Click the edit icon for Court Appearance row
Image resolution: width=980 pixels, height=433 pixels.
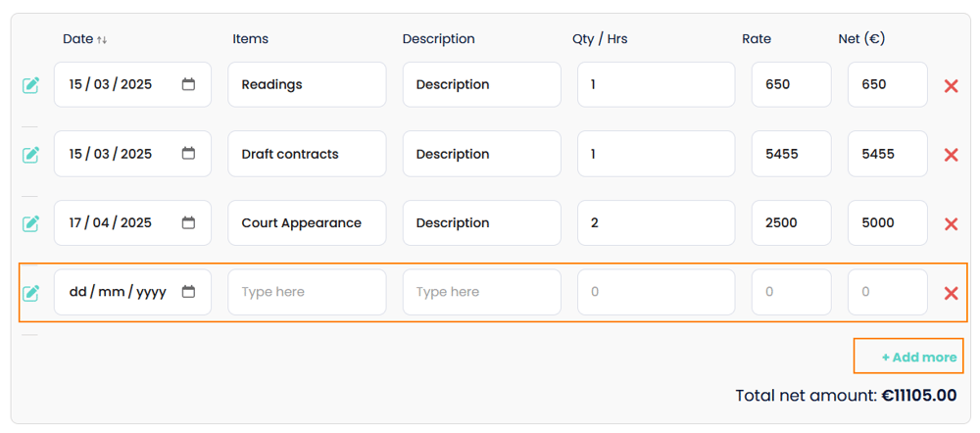pyautogui.click(x=31, y=224)
